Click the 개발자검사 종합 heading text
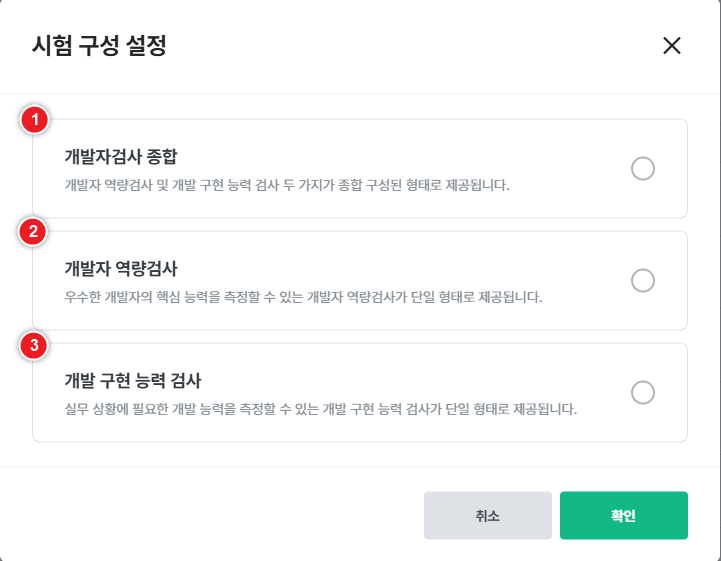The image size is (721, 561). click(x=121, y=156)
